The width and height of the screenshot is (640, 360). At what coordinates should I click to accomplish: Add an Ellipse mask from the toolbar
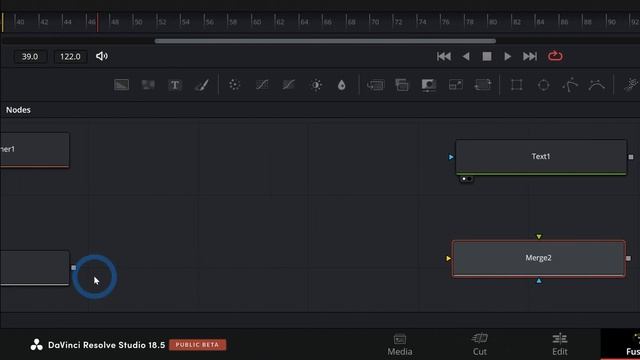(544, 85)
